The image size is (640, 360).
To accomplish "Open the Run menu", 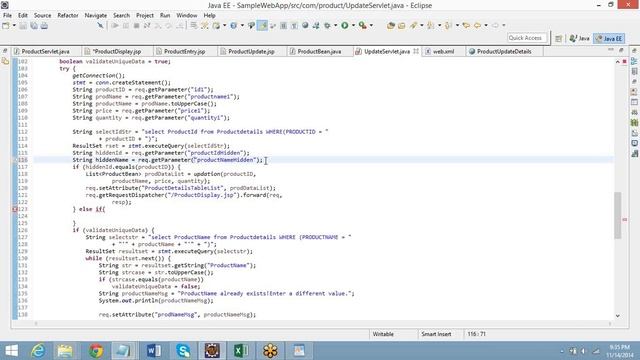I will 165,15.
